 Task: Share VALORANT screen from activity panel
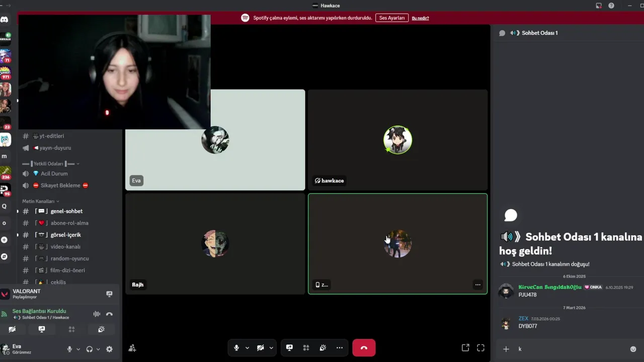click(x=109, y=294)
